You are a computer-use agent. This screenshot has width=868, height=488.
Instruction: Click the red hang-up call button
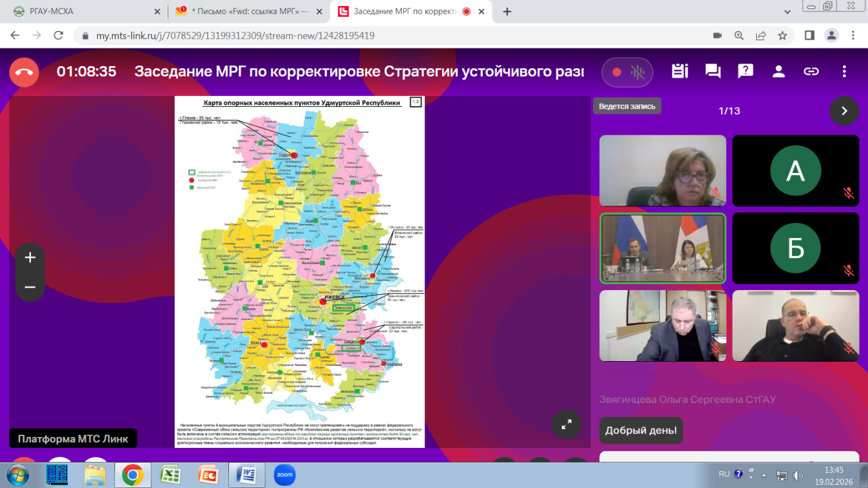pyautogui.click(x=24, y=72)
